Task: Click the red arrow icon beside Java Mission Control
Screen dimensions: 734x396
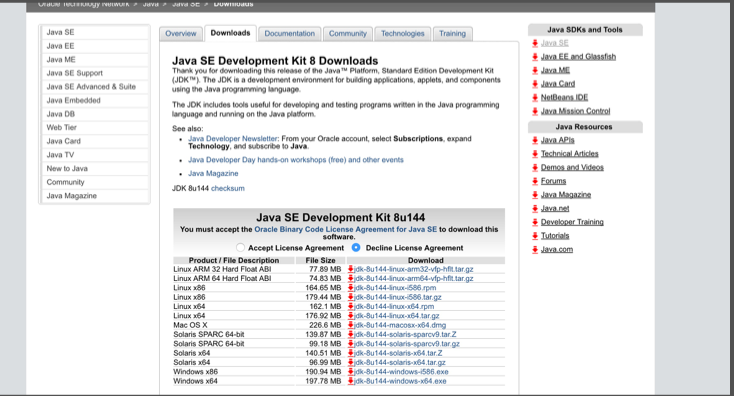Action: click(535, 111)
